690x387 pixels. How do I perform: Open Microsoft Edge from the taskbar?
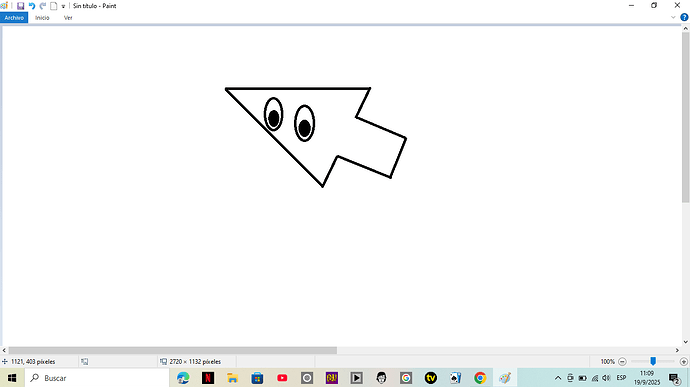(x=183, y=378)
